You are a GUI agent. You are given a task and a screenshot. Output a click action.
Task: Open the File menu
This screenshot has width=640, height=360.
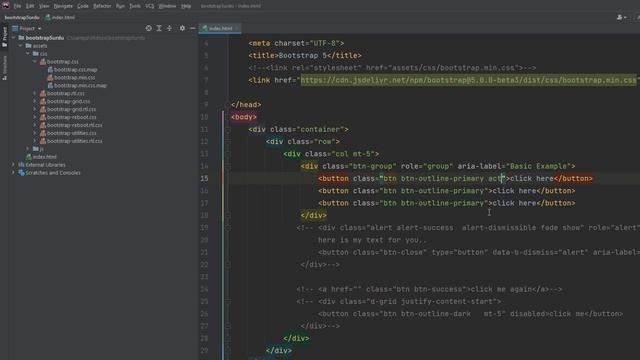17,6
